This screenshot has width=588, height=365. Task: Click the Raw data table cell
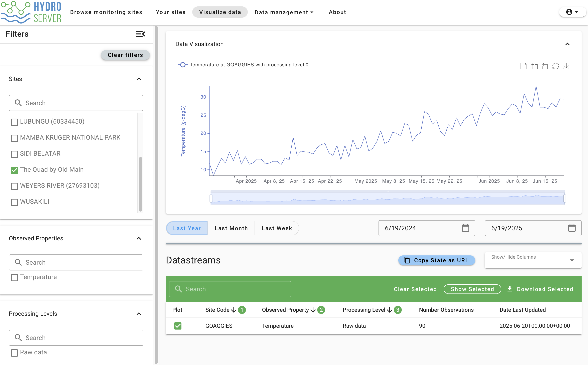pyautogui.click(x=354, y=326)
